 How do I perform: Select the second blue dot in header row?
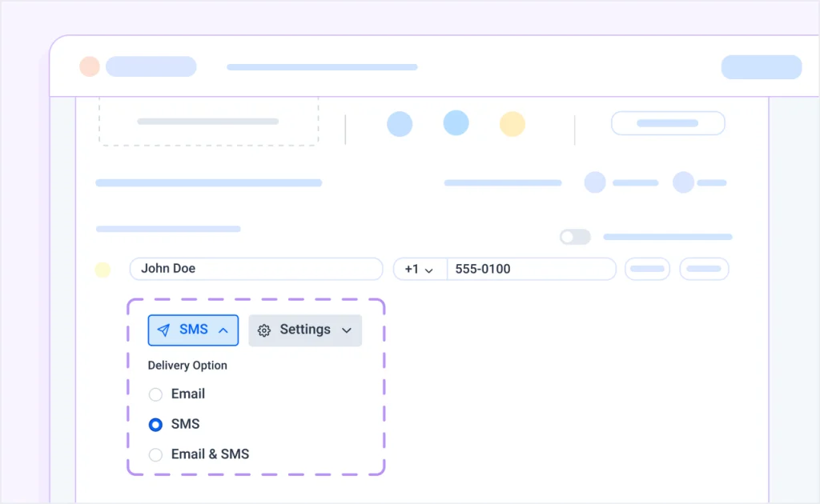[x=456, y=123]
